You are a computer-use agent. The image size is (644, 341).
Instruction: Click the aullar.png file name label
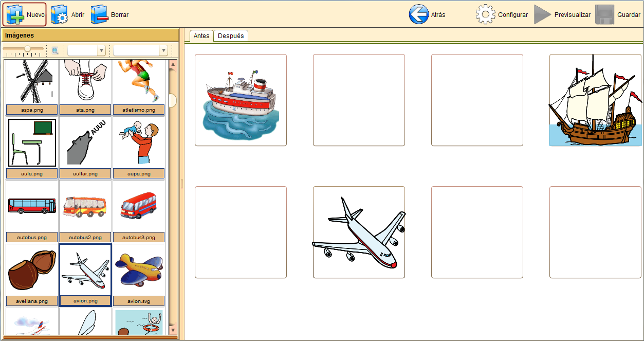(85, 173)
